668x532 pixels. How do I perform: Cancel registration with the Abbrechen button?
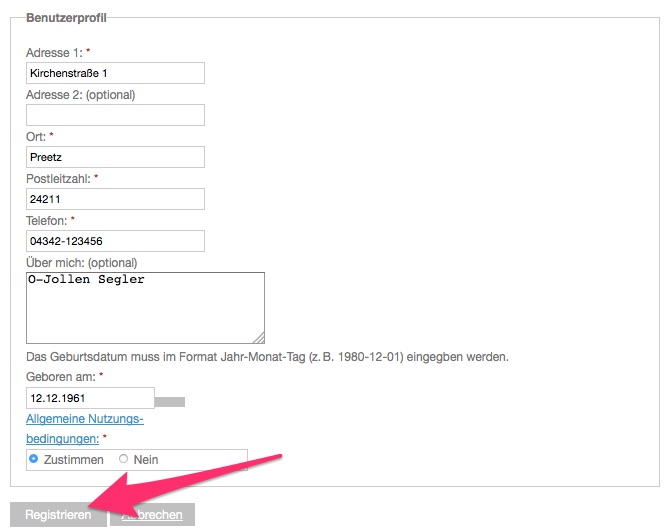point(153,515)
